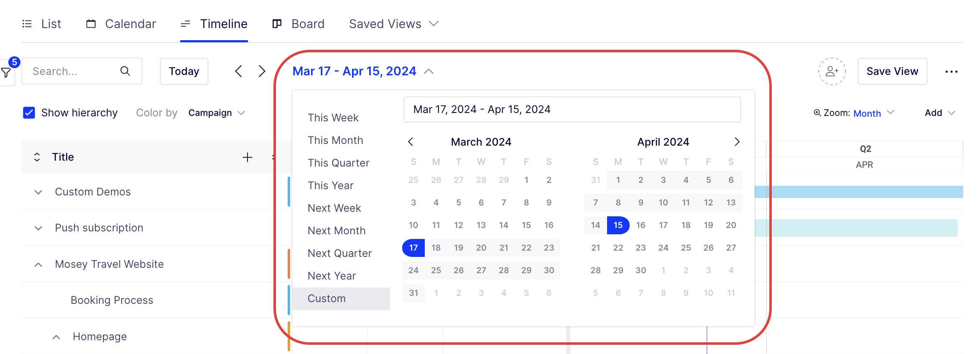980x354 pixels.
Task: Open the three-dot more options menu
Action: pos(952,72)
